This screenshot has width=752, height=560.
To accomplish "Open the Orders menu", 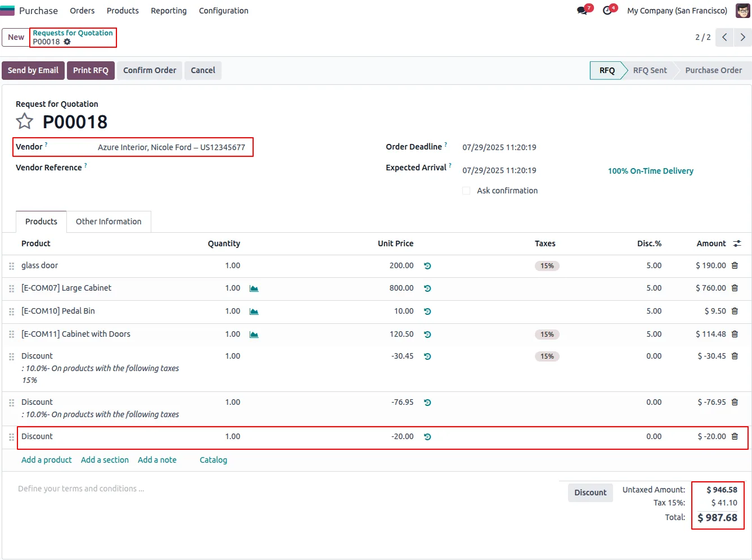I will click(x=82, y=11).
